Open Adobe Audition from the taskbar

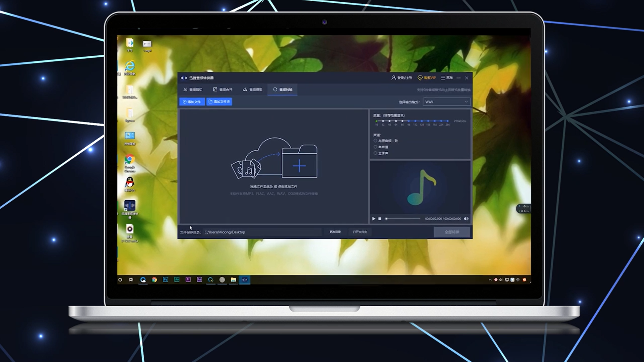click(177, 280)
